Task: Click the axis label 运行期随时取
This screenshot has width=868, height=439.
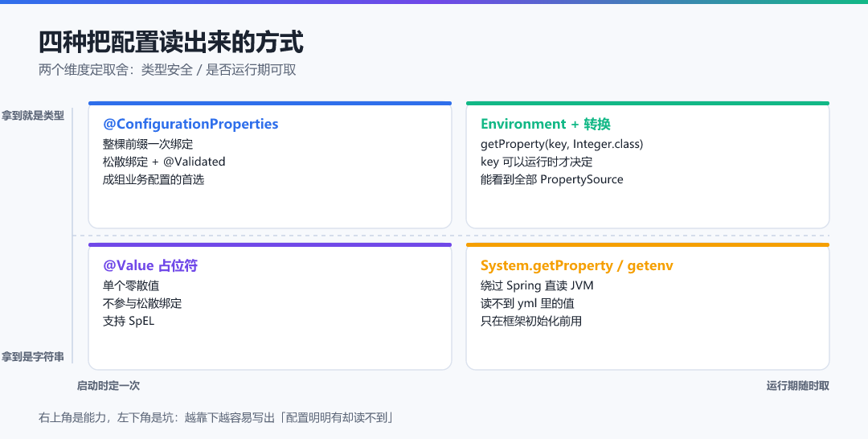Action: [798, 386]
